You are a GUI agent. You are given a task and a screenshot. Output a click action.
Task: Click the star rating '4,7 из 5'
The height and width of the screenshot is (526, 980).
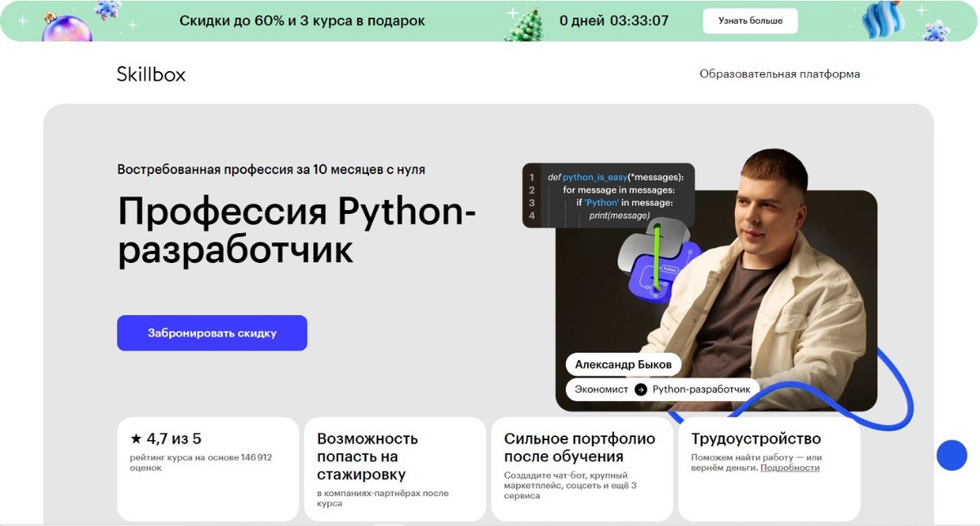[166, 439]
